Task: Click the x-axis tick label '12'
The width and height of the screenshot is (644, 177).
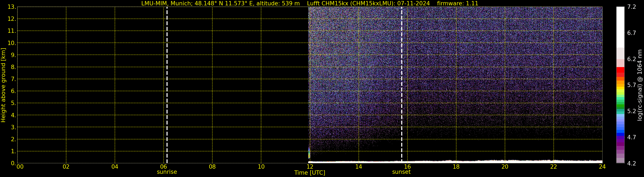Action: tap(310, 167)
